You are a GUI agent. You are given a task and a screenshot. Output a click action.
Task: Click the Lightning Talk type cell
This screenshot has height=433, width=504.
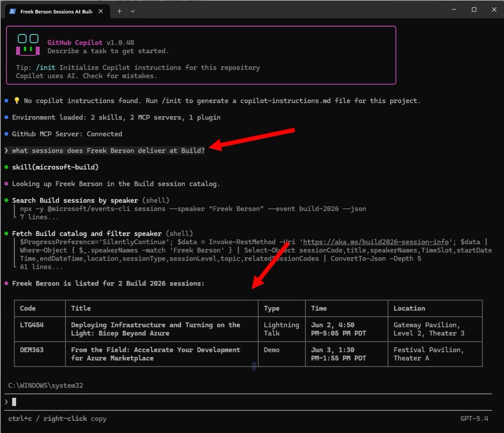coord(281,329)
